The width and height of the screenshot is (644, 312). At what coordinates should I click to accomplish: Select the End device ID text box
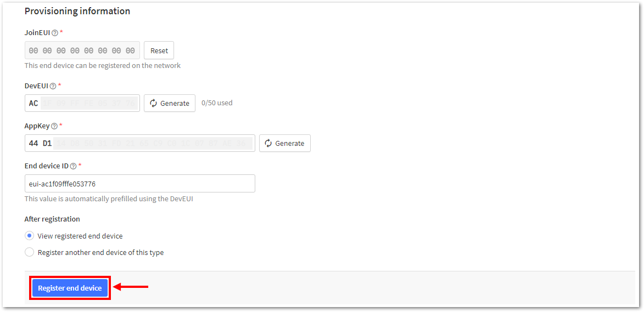click(139, 184)
